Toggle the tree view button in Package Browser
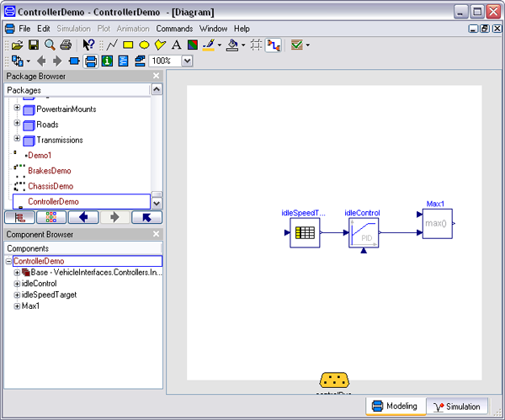 coord(18,217)
